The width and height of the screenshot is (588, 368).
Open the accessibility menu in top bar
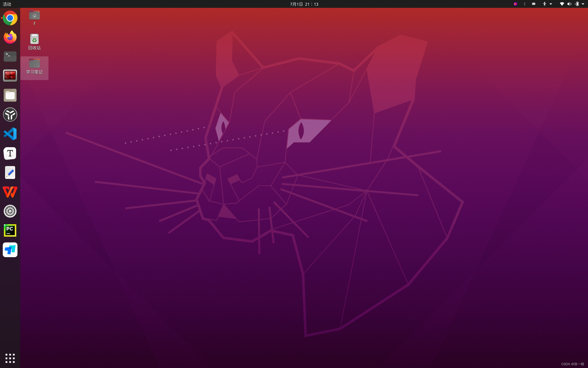point(547,4)
